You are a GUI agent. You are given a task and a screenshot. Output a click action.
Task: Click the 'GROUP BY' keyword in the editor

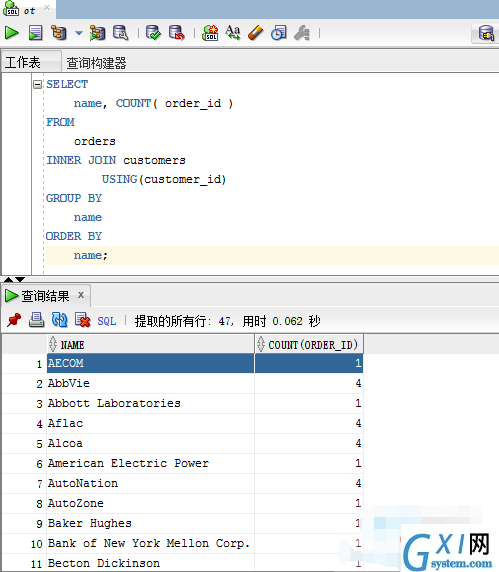click(x=74, y=198)
